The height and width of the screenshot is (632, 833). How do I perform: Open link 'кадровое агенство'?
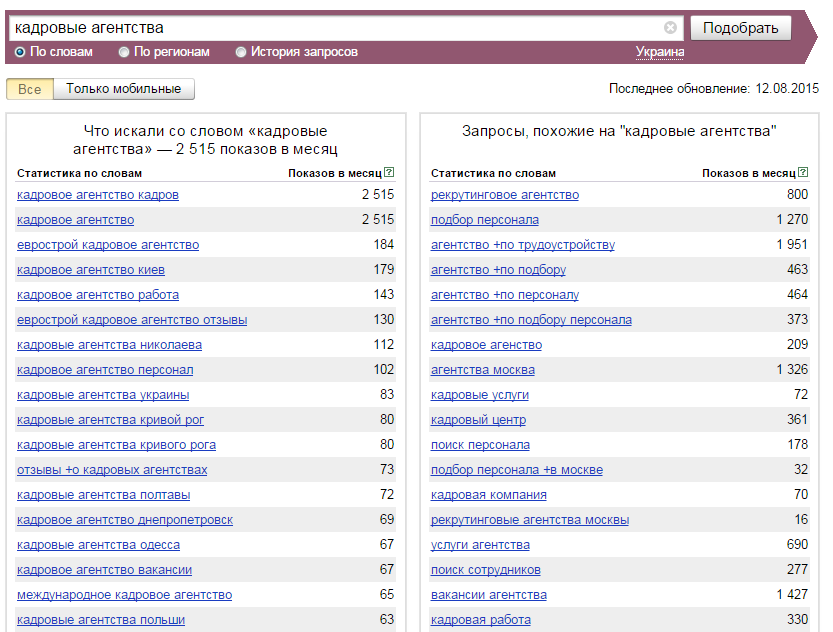click(486, 345)
